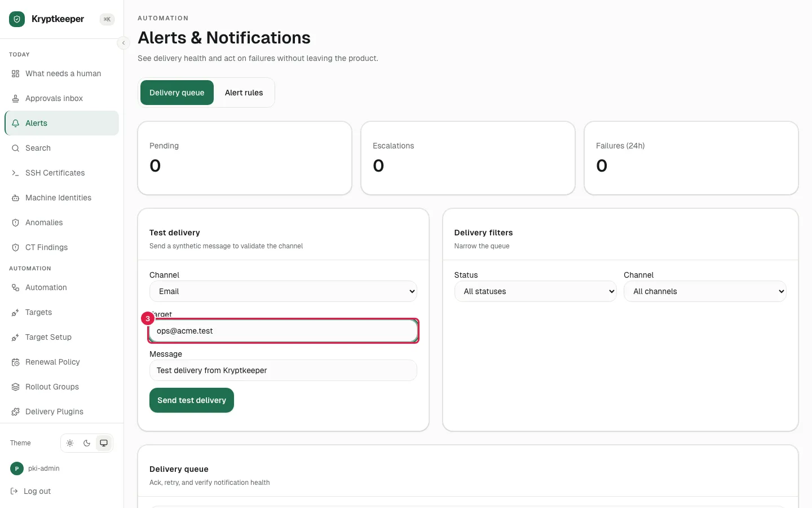Open the Delivery filters Channel dropdown
The height and width of the screenshot is (508, 812).
tap(705, 291)
